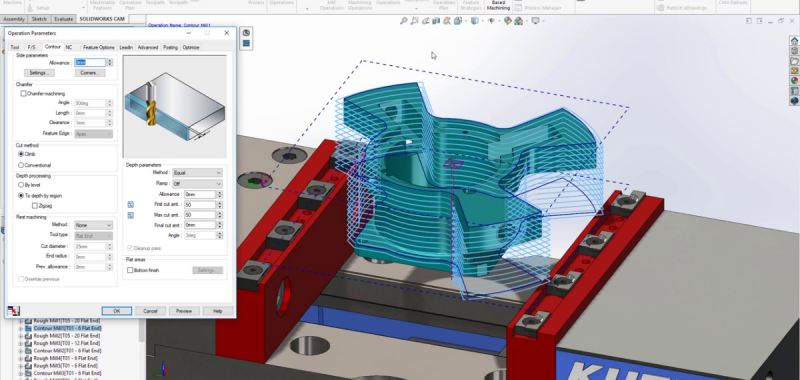Expand the Rough Mill3 tree node
The image size is (800, 380).
21,344
